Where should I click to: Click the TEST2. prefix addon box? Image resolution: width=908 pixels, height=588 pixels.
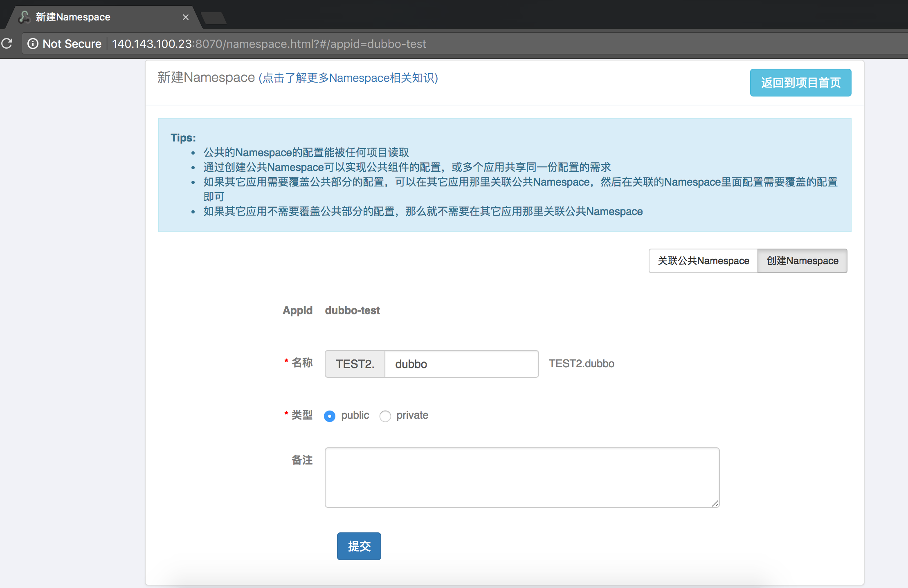click(x=355, y=364)
